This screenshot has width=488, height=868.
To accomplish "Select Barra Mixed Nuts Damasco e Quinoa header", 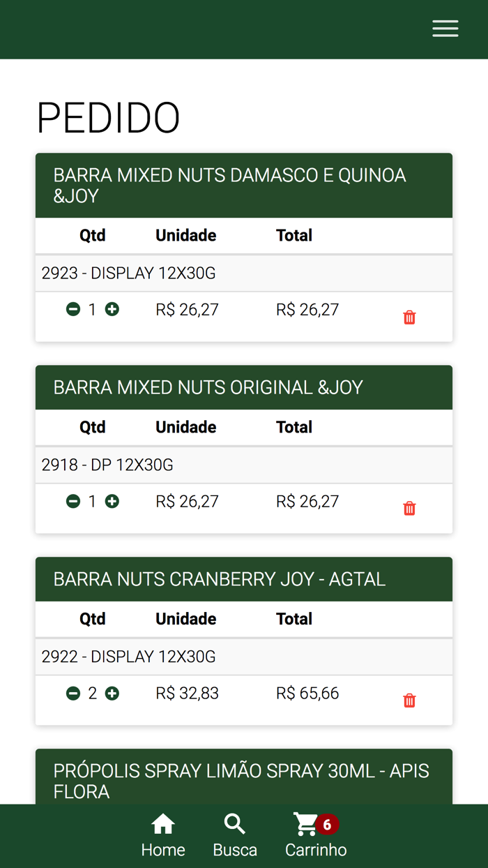I will pyautogui.click(x=243, y=186).
